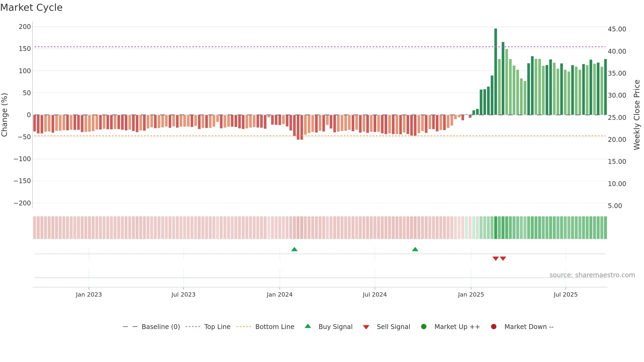Image resolution: width=644 pixels, height=362 pixels.
Task: Click the purple dotted top line
Action: click(x=320, y=47)
